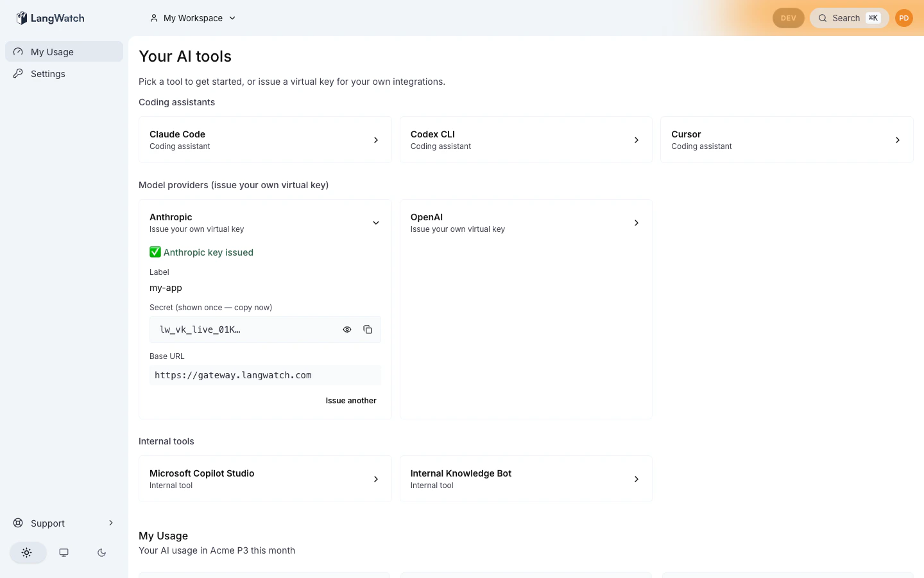The image size is (924, 578).
Task: Open the PD user avatar
Action: click(904, 18)
